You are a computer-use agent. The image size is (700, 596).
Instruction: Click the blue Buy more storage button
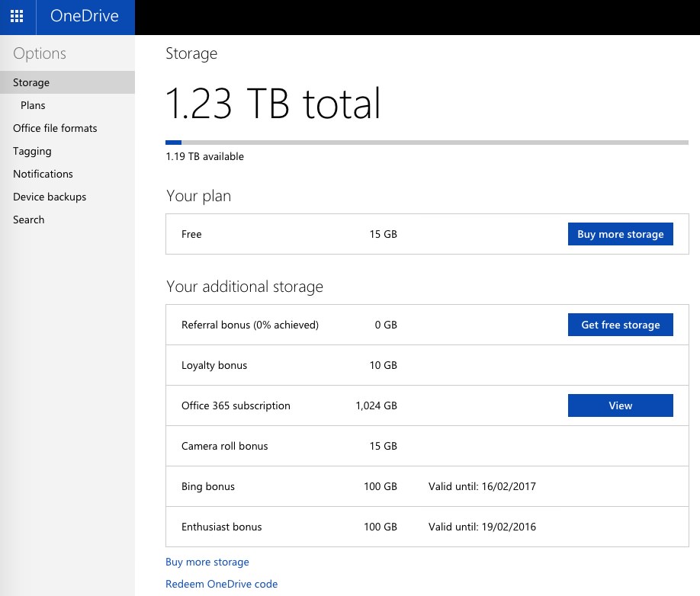(x=620, y=234)
